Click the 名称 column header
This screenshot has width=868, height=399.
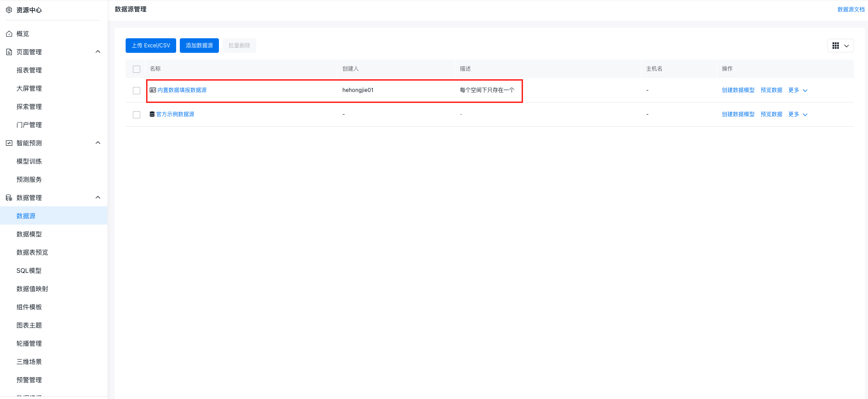tap(155, 69)
